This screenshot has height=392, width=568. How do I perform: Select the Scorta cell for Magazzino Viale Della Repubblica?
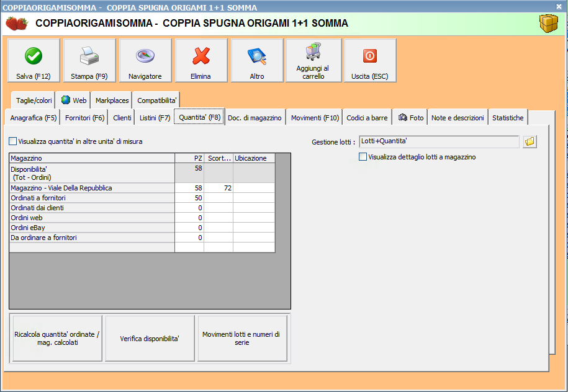tap(219, 188)
